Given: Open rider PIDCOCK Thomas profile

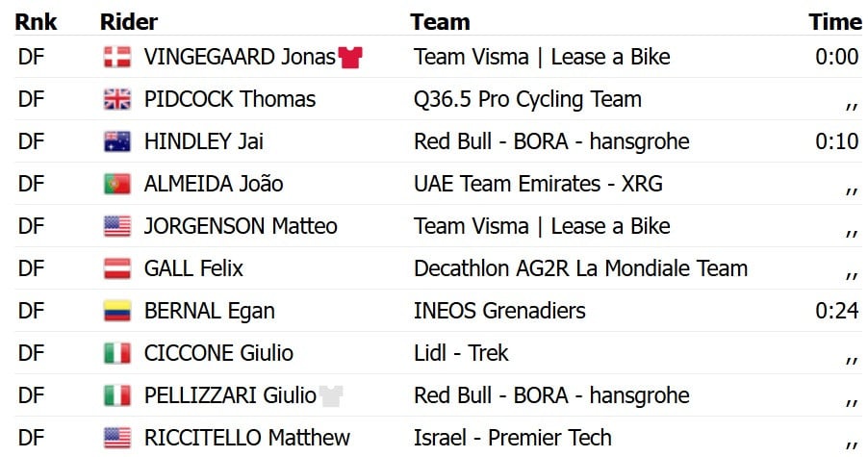Looking at the screenshot, I should (230, 100).
